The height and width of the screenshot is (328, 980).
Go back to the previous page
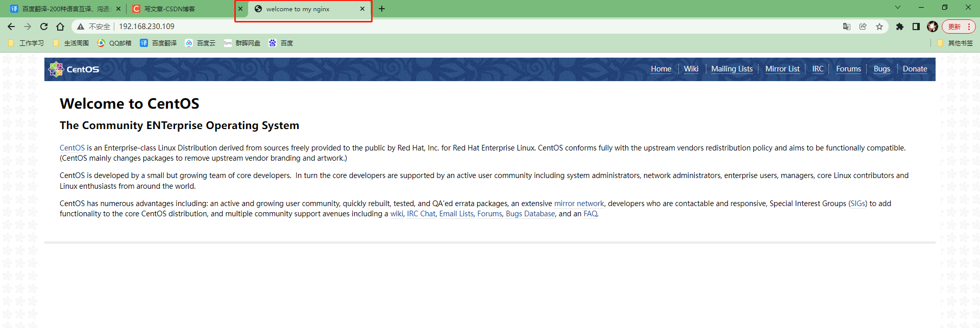coord(11,27)
